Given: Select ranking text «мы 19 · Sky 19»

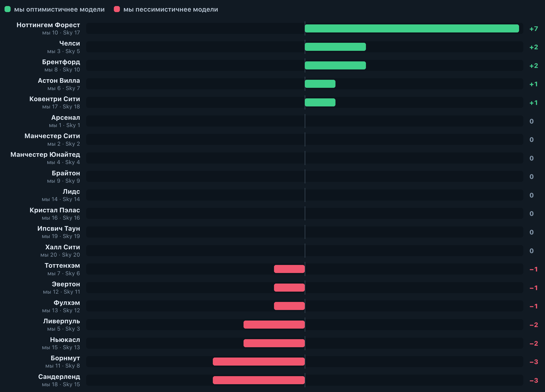Looking at the screenshot, I should [61, 236].
